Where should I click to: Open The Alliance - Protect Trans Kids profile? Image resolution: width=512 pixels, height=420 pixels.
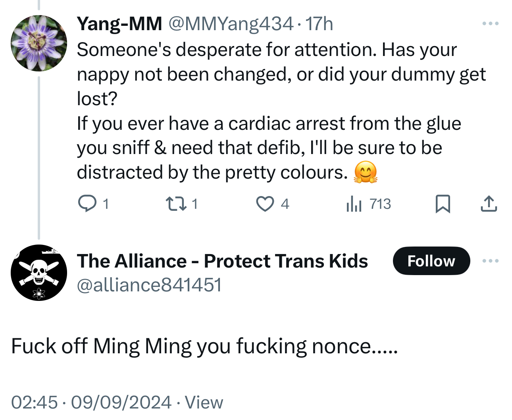tap(222, 261)
